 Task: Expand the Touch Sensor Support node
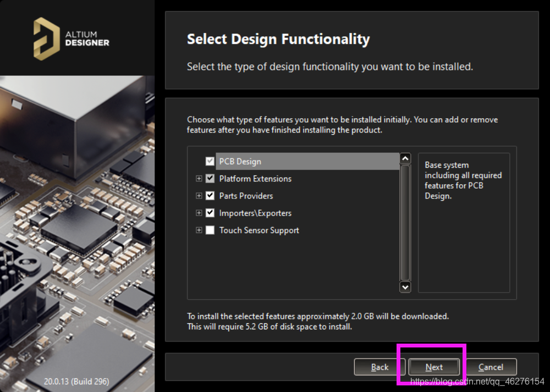tap(199, 230)
